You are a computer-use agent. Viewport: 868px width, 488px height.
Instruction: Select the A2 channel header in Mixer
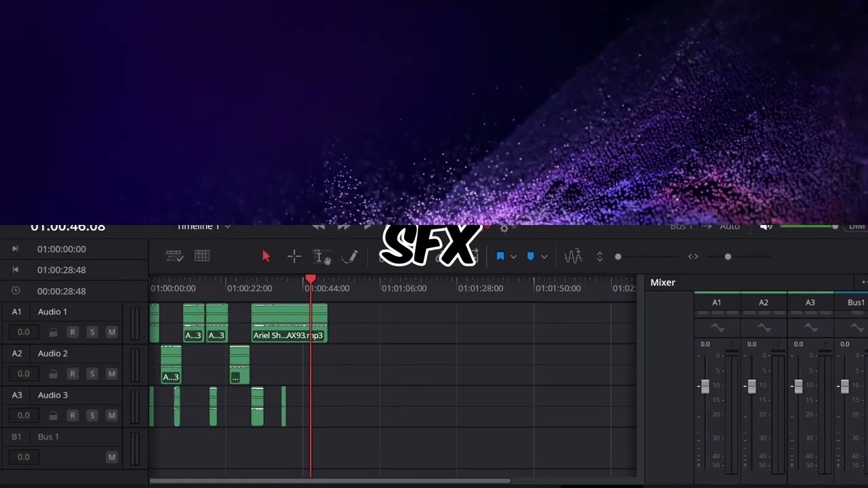[x=764, y=302]
